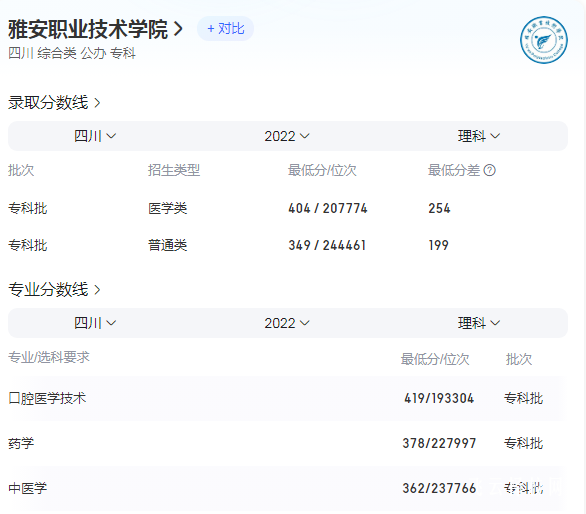Image resolution: width=586 pixels, height=514 pixels.
Task: Click the 404 / 207774 score value
Action: pos(328,208)
